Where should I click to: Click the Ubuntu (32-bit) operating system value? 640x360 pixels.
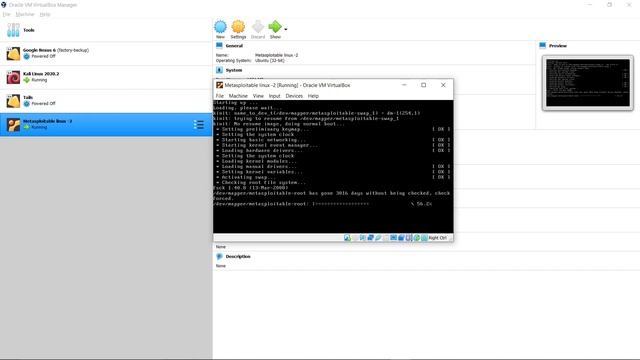coord(270,60)
